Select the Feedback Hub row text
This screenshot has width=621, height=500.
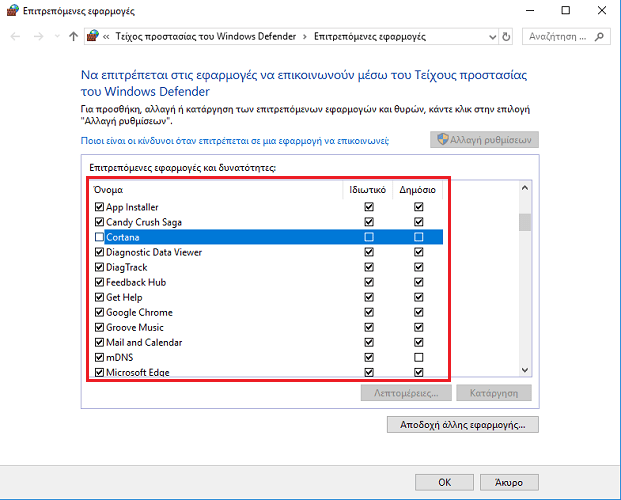click(x=136, y=282)
